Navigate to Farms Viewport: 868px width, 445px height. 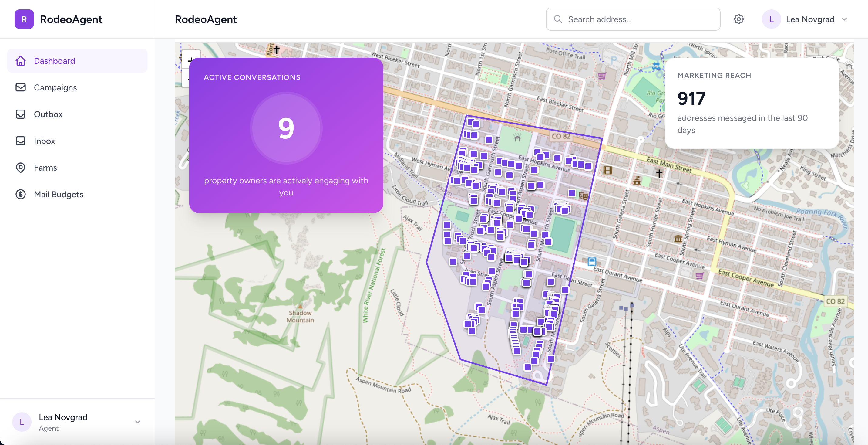pyautogui.click(x=77, y=168)
